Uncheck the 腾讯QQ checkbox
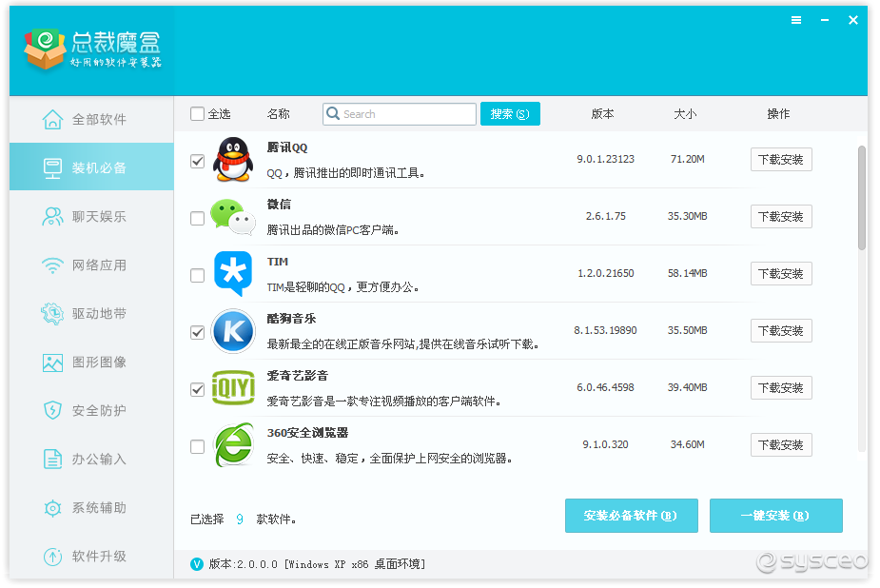 click(x=197, y=161)
